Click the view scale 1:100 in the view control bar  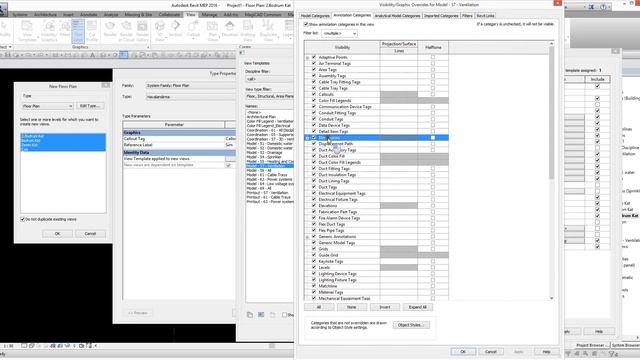(8, 346)
